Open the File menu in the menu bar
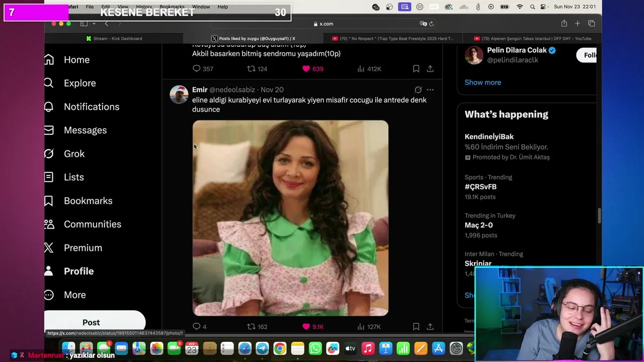 pyautogui.click(x=90, y=7)
